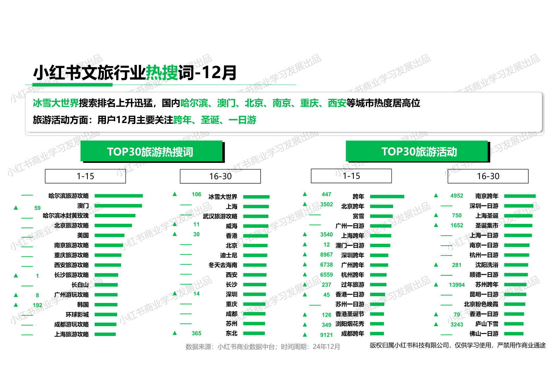Click the 北京粉色晚霞 entry
The height and width of the screenshot is (392, 554).
(x=481, y=304)
